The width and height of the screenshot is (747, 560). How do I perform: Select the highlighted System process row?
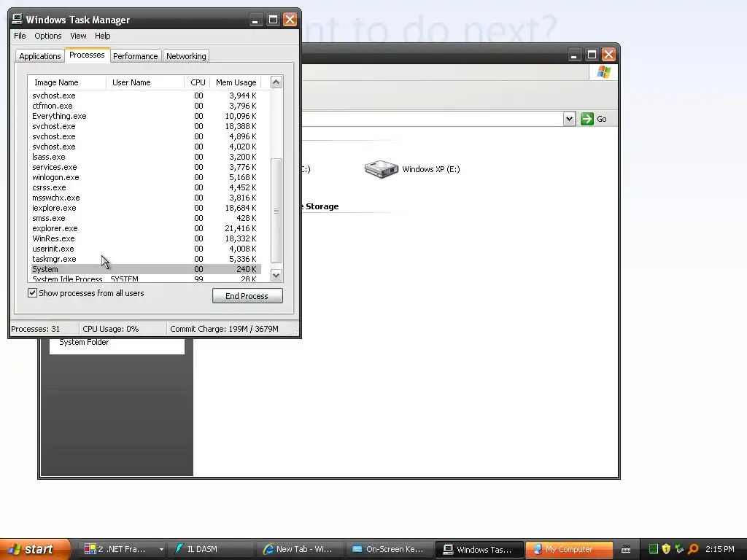146,269
